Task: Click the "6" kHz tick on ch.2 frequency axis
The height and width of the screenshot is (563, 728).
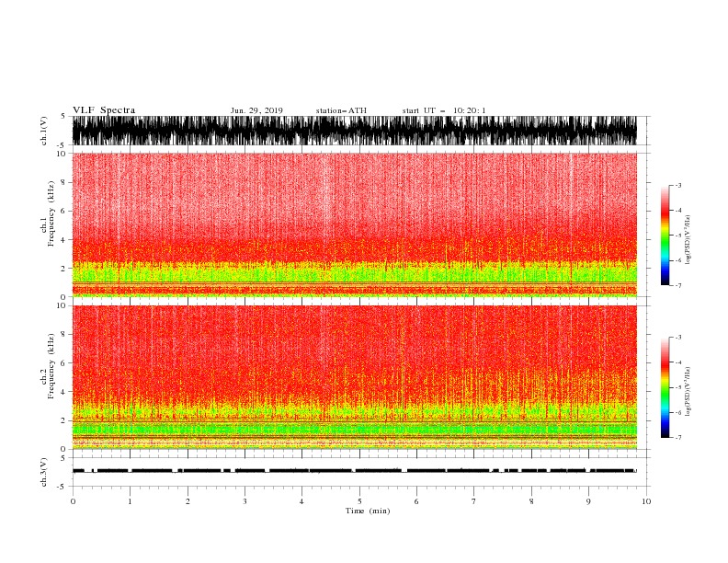Action: [63, 363]
